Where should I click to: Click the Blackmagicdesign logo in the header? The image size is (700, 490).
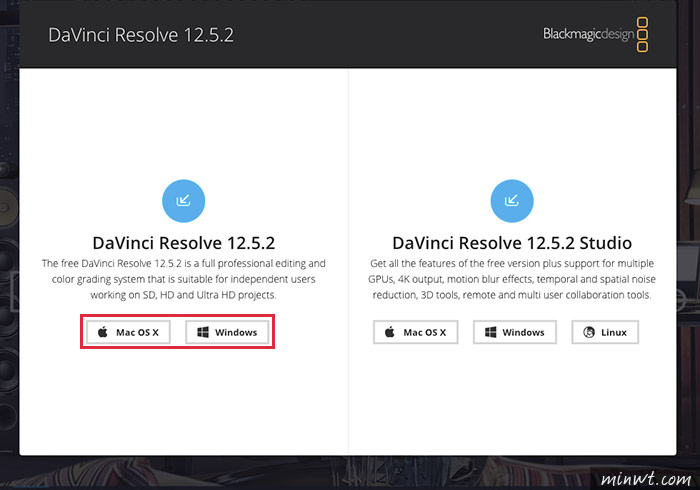click(596, 34)
